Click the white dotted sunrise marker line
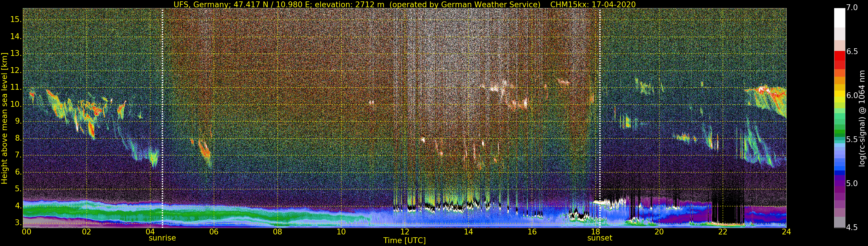The image size is (868, 246). coord(162,118)
